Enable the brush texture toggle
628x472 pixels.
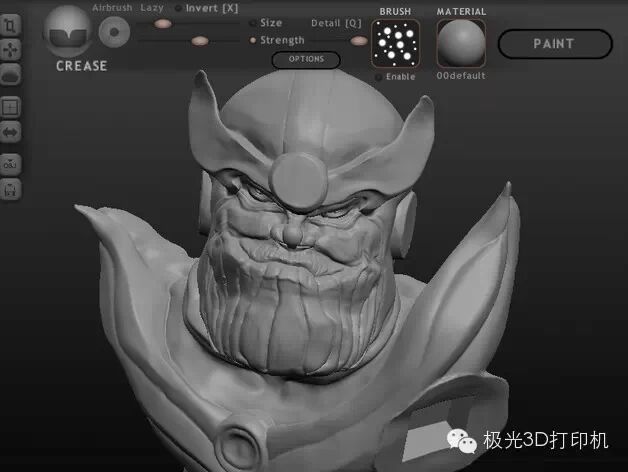coord(378,77)
